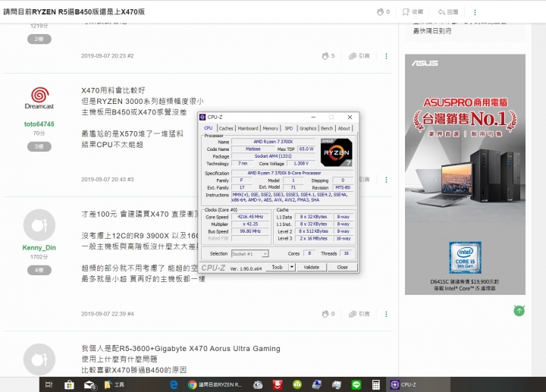Click the Revision value MTS-B0
Viewport: 546px width, 392px height.
tap(343, 187)
